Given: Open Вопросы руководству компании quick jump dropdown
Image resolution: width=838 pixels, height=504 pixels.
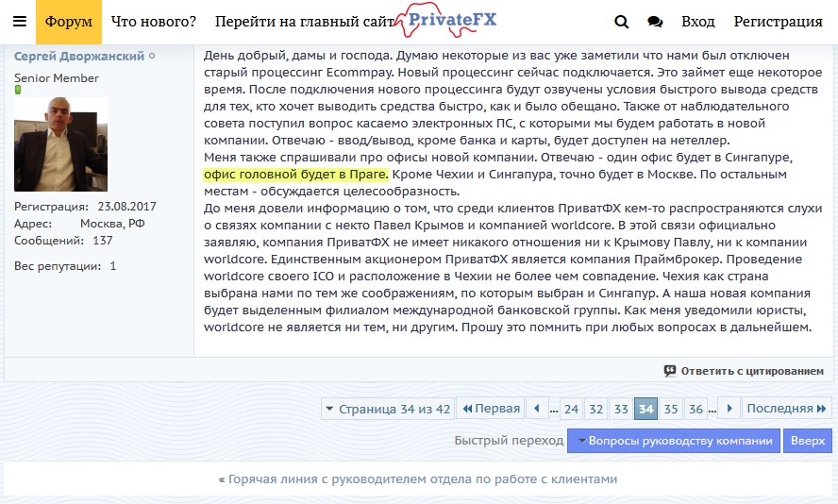Looking at the screenshot, I should point(674,441).
